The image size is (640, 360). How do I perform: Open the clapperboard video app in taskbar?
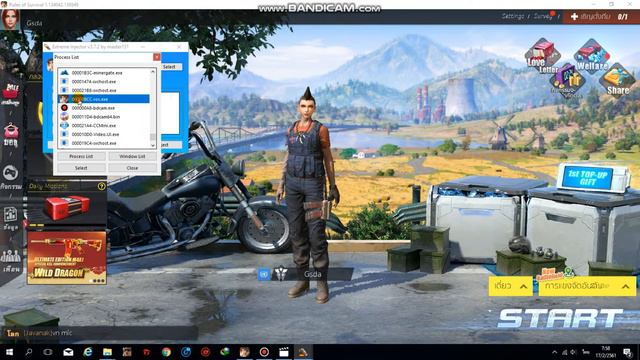coord(284,352)
